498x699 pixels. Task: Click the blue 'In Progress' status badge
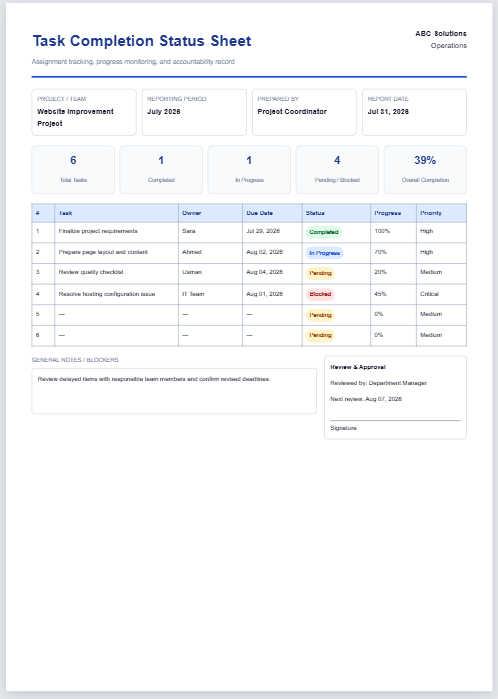[x=325, y=253]
